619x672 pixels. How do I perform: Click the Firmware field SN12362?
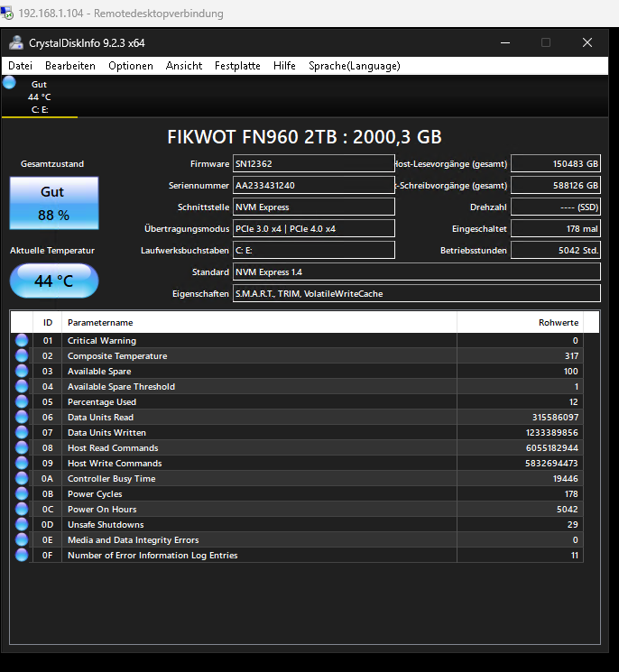pyautogui.click(x=314, y=163)
